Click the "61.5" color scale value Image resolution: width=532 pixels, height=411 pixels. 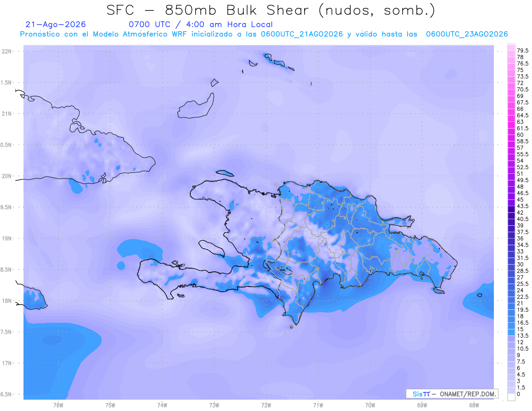(x=522, y=128)
